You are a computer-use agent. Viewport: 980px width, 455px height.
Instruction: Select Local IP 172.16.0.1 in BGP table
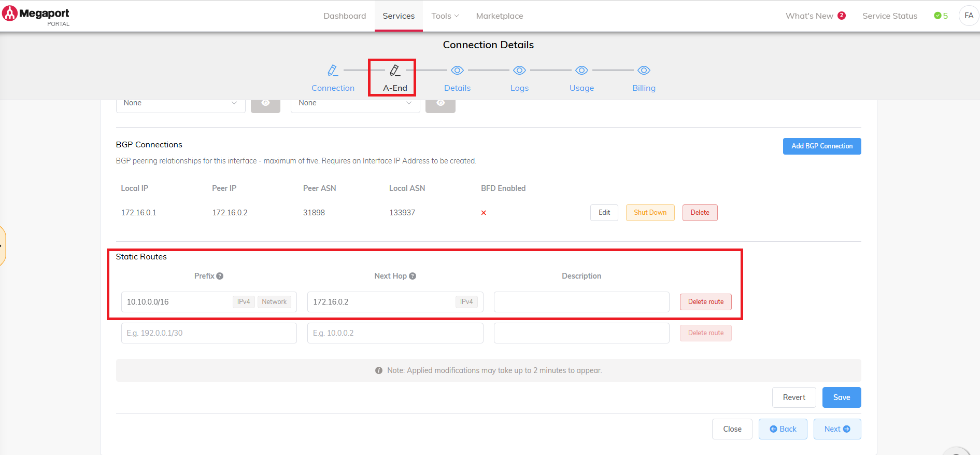pyautogui.click(x=138, y=213)
